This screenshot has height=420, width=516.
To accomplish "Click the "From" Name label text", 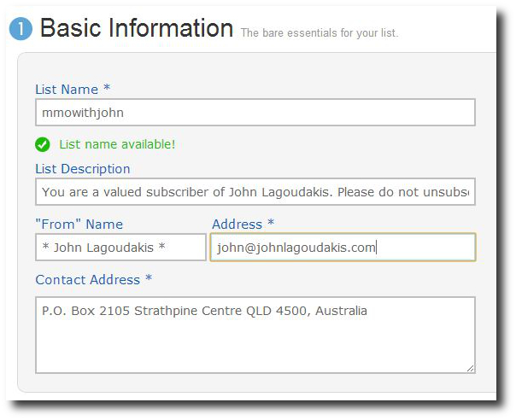I will pyautogui.click(x=79, y=224).
